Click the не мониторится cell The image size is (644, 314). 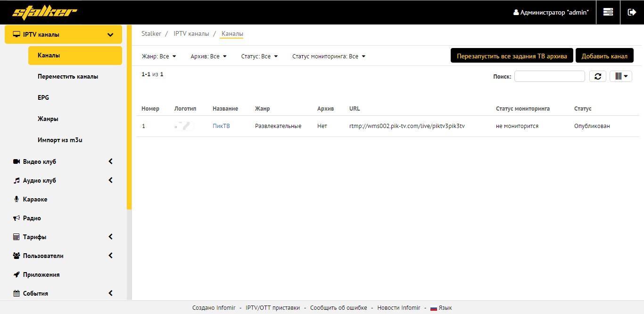517,126
